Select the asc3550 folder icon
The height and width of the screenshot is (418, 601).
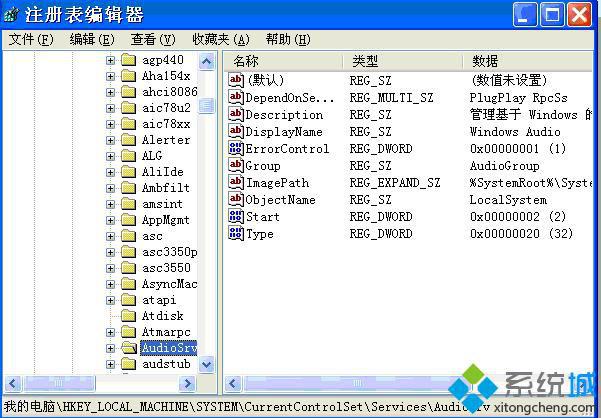click(128, 268)
